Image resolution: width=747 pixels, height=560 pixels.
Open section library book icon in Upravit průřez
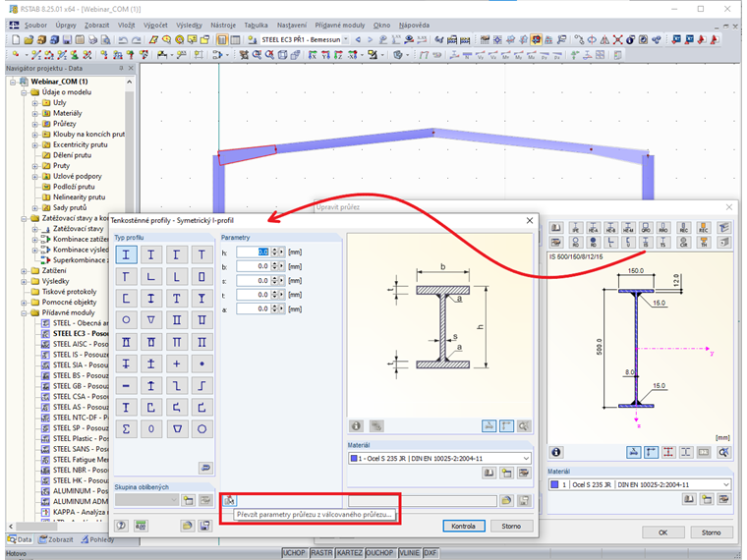pos(556,228)
